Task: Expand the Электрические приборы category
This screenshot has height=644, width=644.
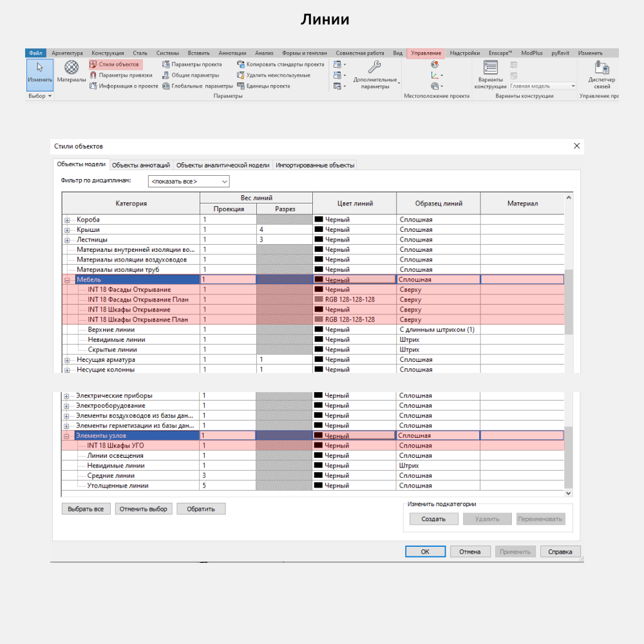Action: click(x=66, y=396)
